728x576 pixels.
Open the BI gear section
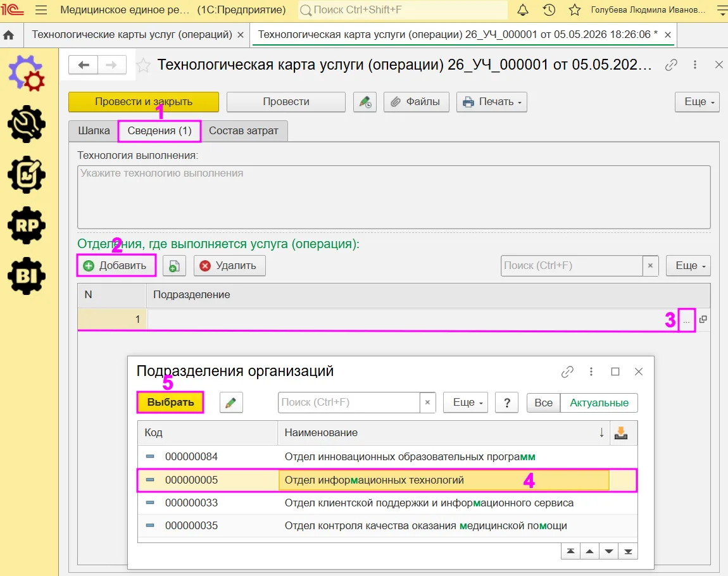[x=27, y=276]
